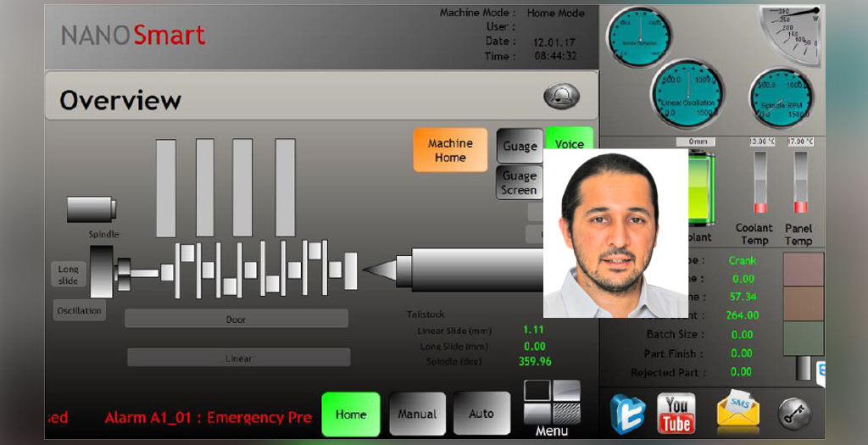Select the Spindle motor graphic
Screen dimensions: 868x445
point(92,209)
